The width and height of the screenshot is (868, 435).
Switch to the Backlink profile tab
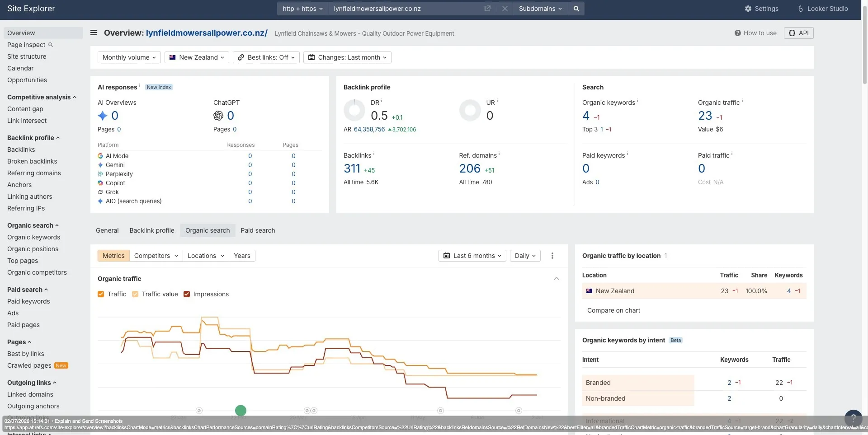(152, 230)
